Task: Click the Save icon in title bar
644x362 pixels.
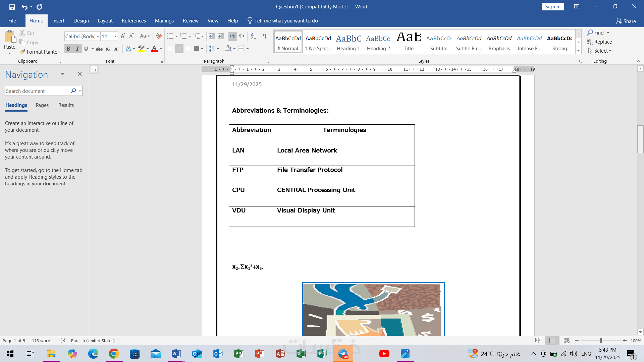Action: point(12,7)
